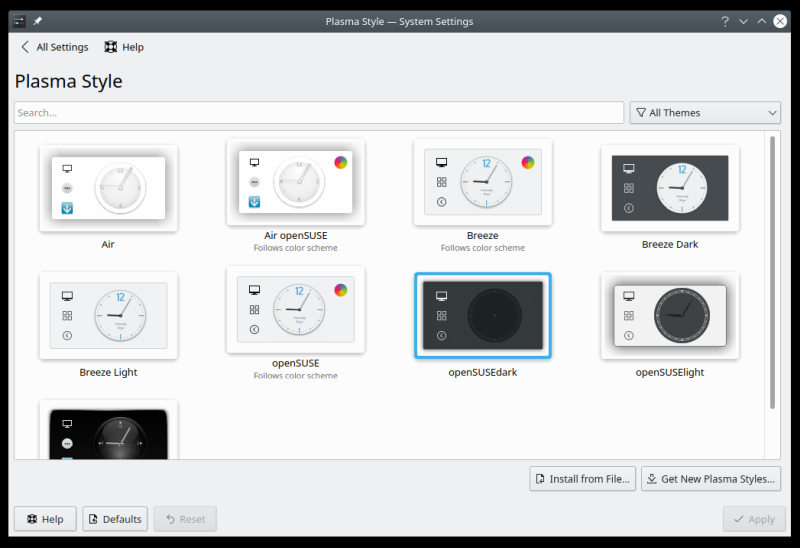The height and width of the screenshot is (548, 800).
Task: Click the download icon on Get New Plasma Styles
Action: [652, 479]
